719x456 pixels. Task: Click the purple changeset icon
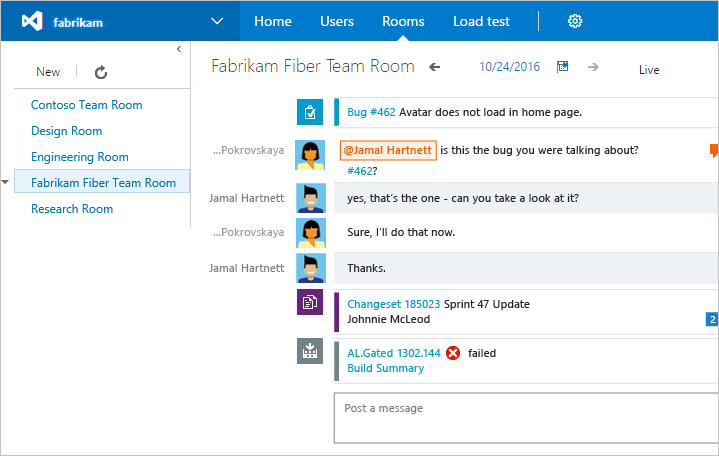pos(310,302)
